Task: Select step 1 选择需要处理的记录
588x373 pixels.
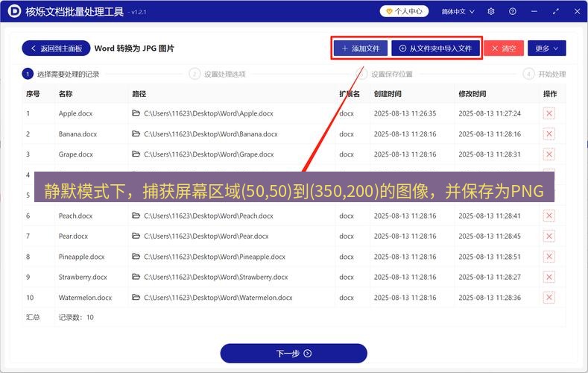Action: 61,74
